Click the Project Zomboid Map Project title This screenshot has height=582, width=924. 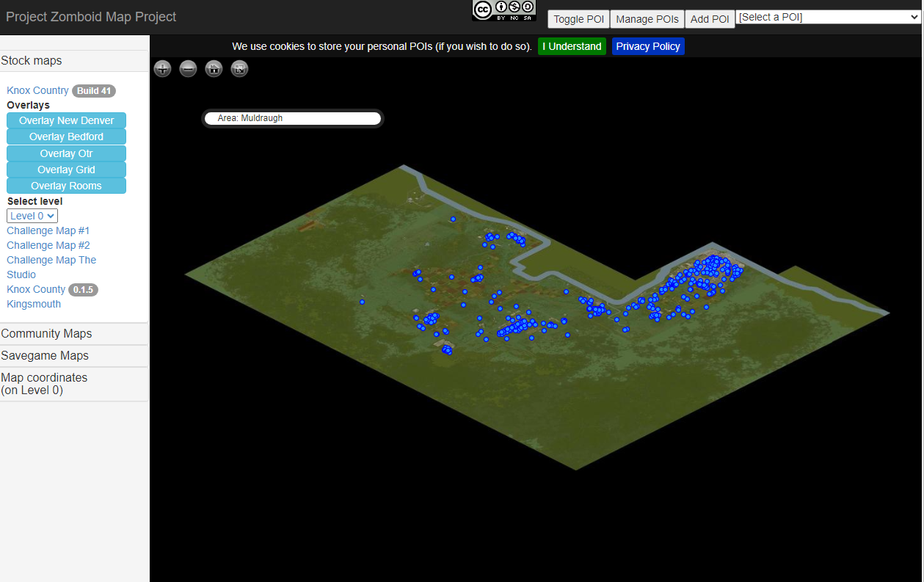[x=91, y=17]
